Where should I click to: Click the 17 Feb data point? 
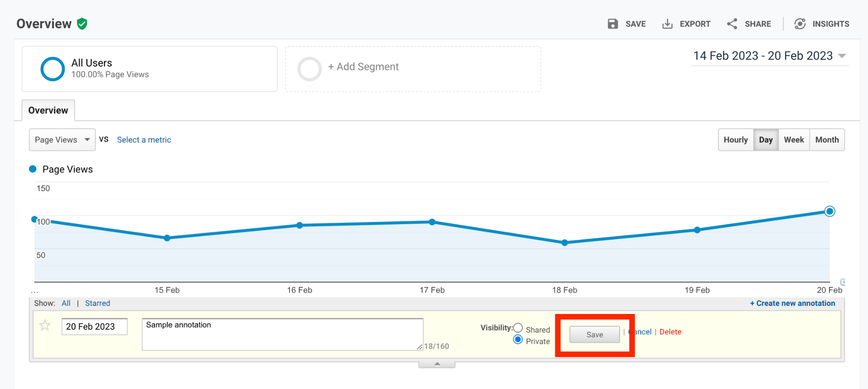coord(432,222)
